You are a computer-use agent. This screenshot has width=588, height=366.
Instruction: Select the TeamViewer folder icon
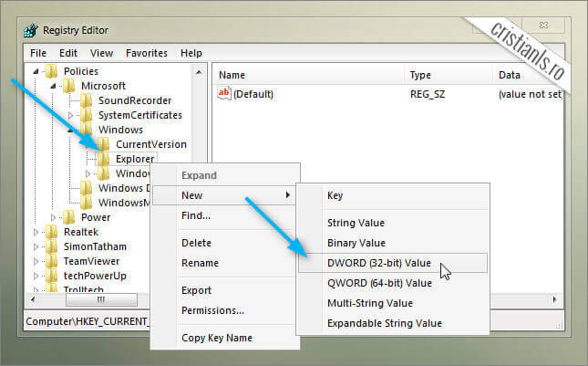(x=52, y=261)
